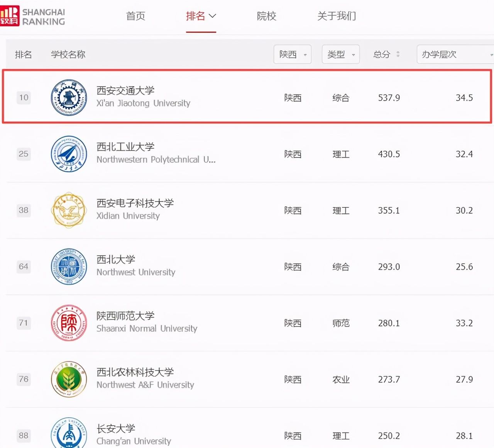
Task: Open Northwest A&F University emblem
Action: click(69, 379)
